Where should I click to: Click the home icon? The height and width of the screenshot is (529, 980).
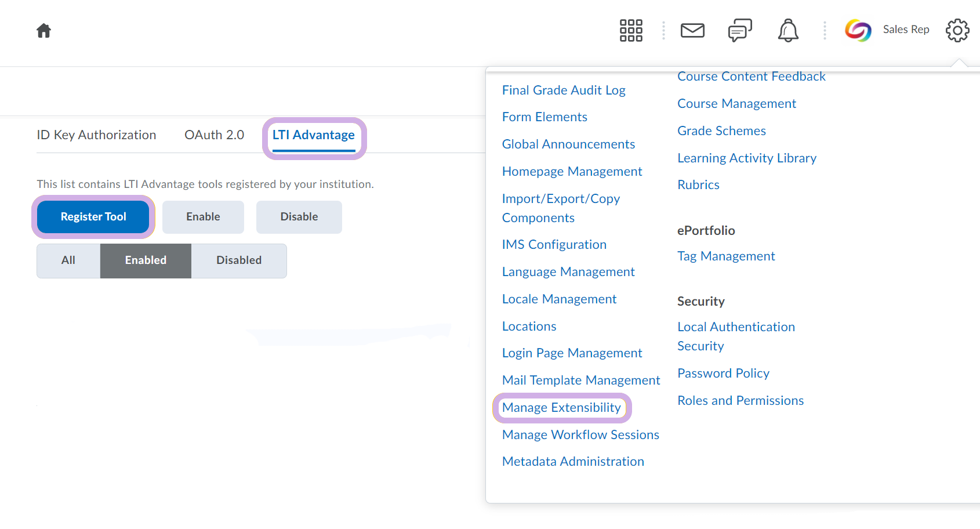43,31
